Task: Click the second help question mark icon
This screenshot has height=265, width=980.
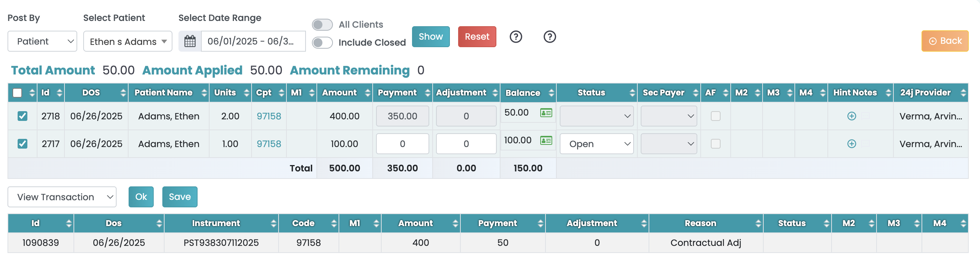Action: coord(550,37)
